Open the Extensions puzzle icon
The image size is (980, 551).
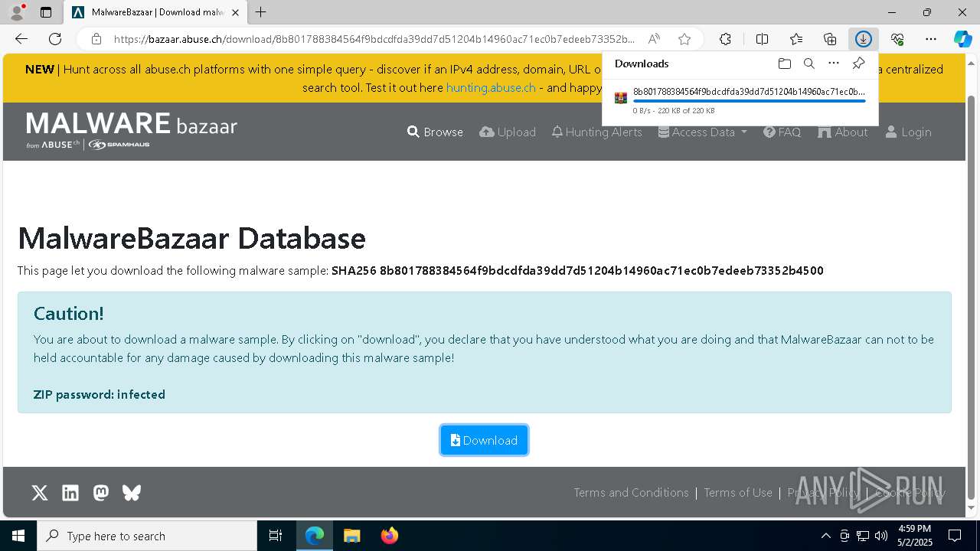pos(725,39)
